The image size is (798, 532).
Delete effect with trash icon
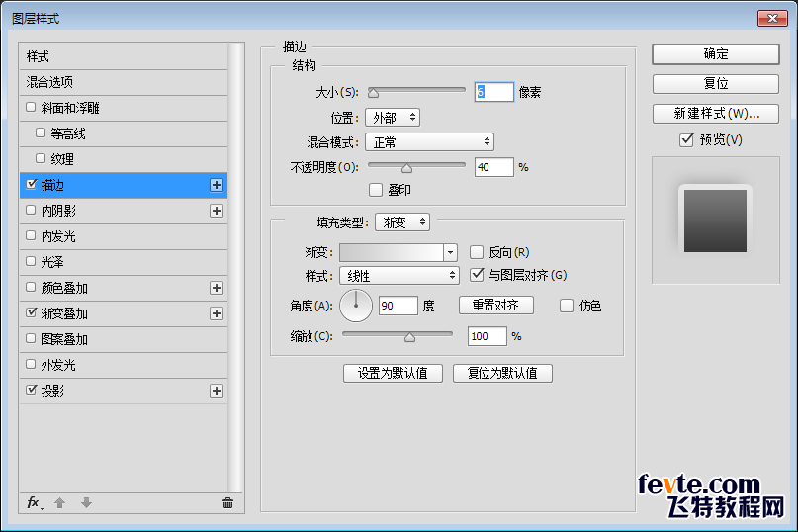(227, 503)
